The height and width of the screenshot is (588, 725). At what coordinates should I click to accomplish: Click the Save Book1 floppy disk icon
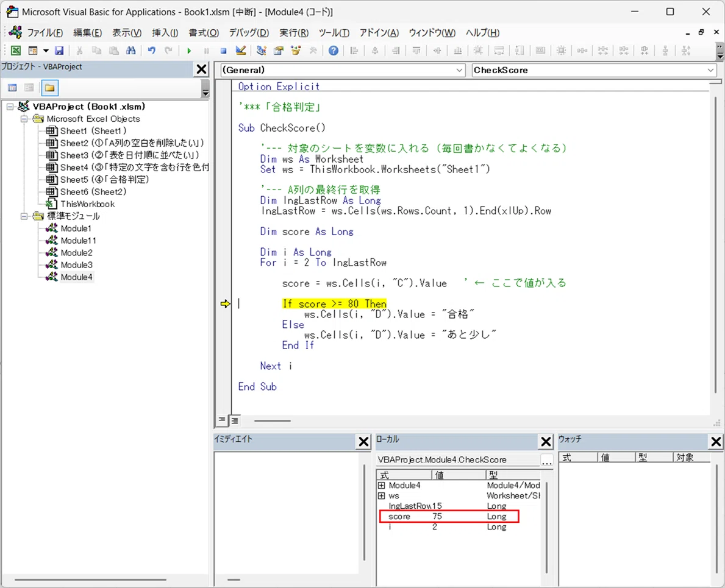click(x=59, y=51)
